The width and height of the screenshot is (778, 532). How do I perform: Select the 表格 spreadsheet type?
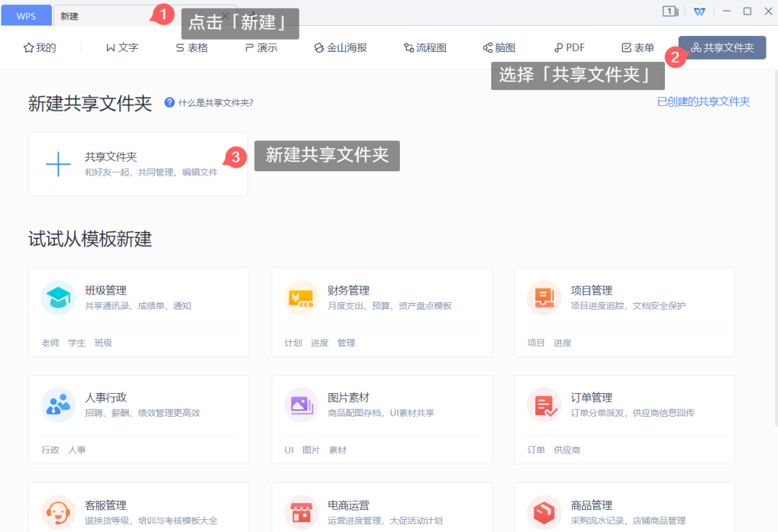192,48
